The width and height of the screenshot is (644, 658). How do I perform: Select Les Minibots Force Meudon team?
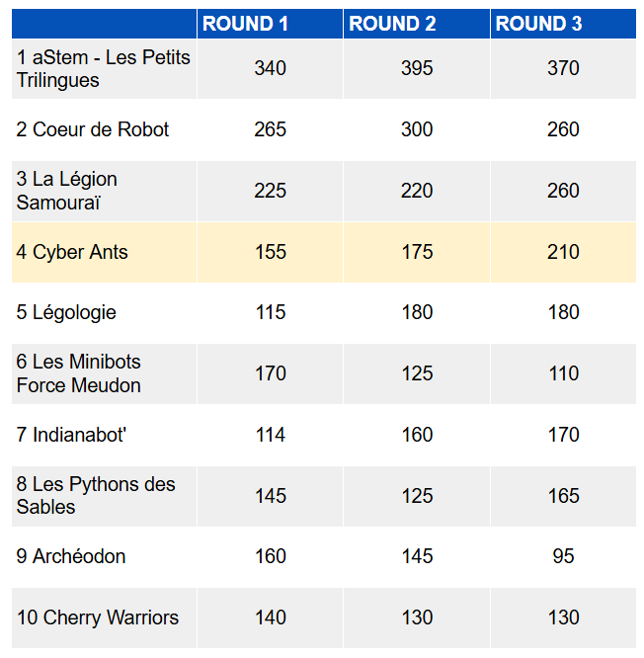[78, 373]
